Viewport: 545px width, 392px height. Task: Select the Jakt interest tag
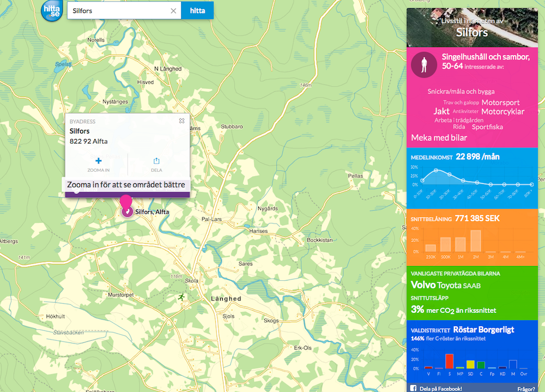coord(441,111)
